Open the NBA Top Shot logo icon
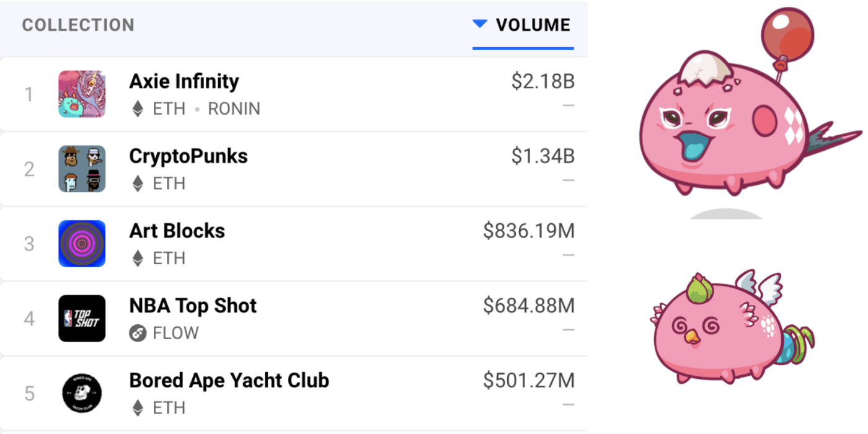The width and height of the screenshot is (868, 434). [x=82, y=319]
